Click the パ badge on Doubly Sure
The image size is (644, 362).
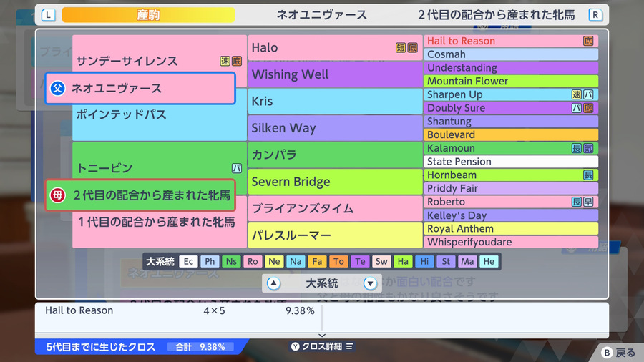pyautogui.click(x=576, y=108)
